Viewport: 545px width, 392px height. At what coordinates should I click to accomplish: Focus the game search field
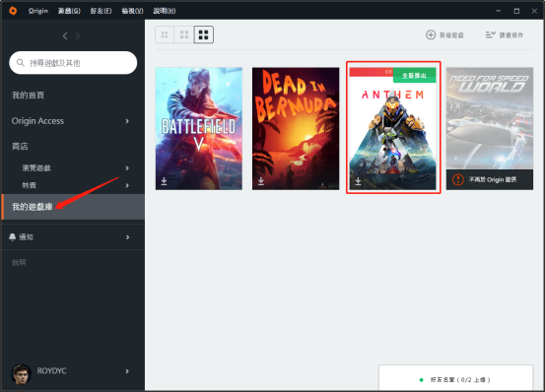[73, 63]
